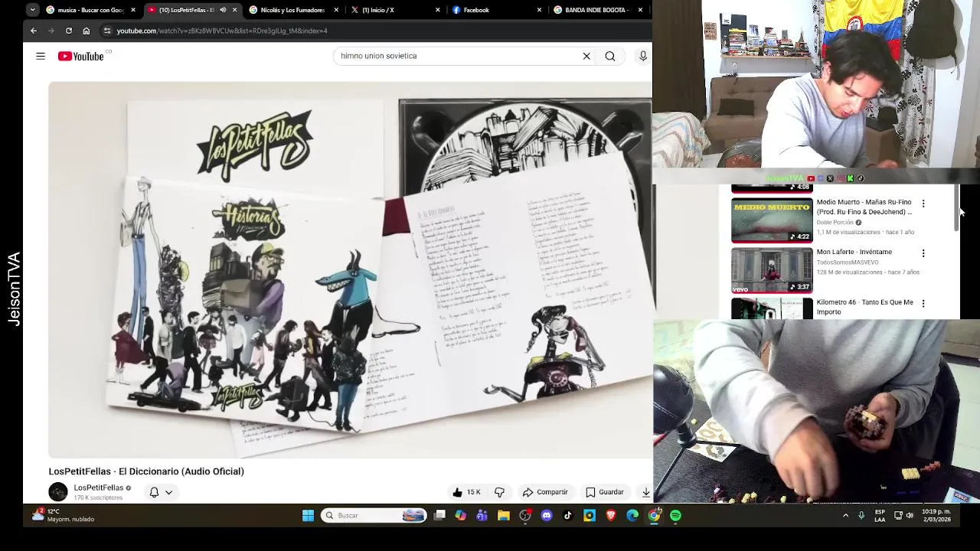This screenshot has width=980, height=551.
Task: Click the 15 K like count
Action: (x=473, y=492)
